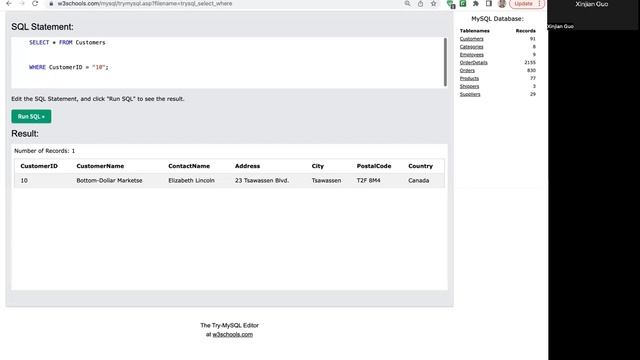
Task: Bookmark this page with the star icon
Action: tap(433, 4)
